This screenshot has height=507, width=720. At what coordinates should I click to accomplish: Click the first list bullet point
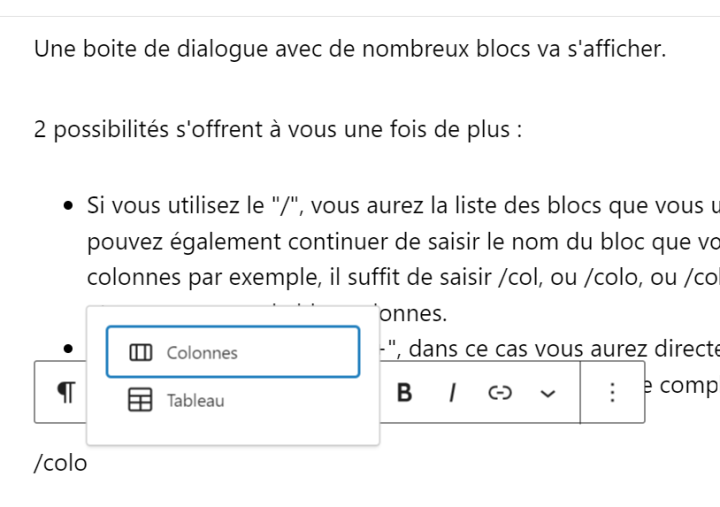pos(68,205)
